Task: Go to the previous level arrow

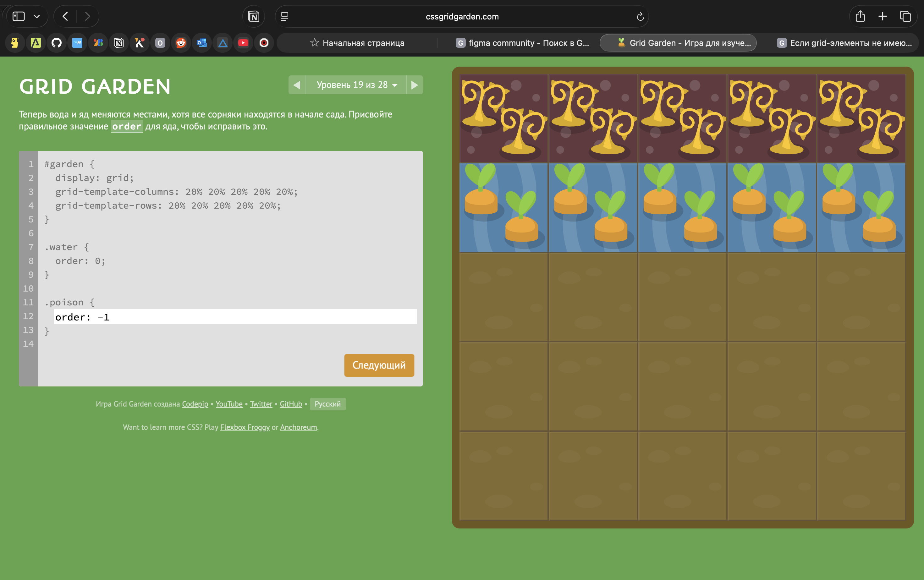Action: 297,85
